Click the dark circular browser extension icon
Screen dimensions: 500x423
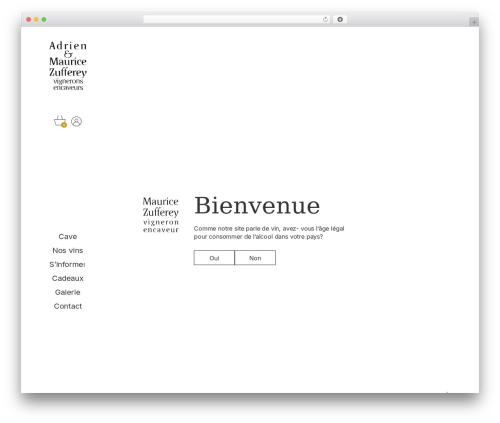point(340,20)
